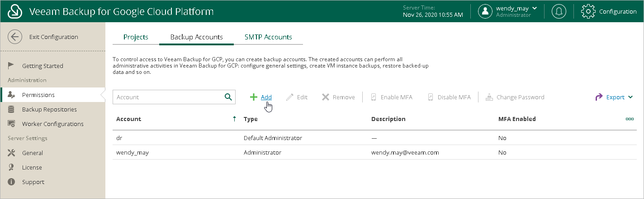Screen dimensions: 644x199
Task: Click the wendy_may user avatar icon
Action: point(485,11)
